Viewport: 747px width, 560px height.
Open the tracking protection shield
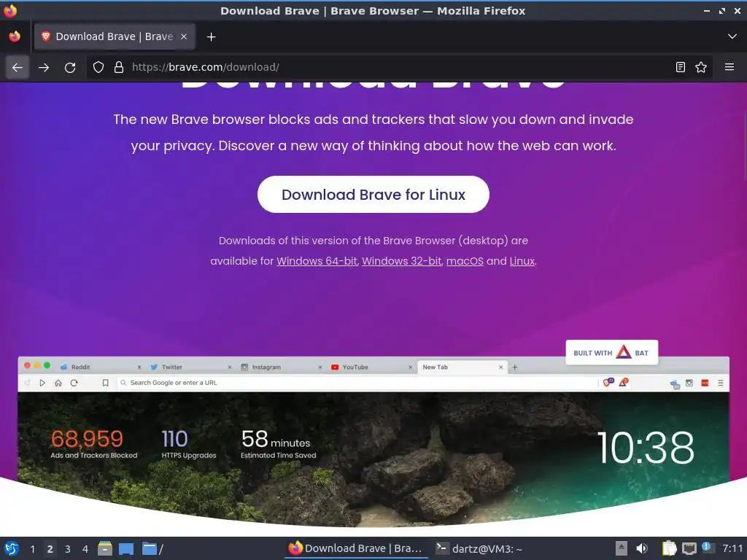[x=98, y=67]
